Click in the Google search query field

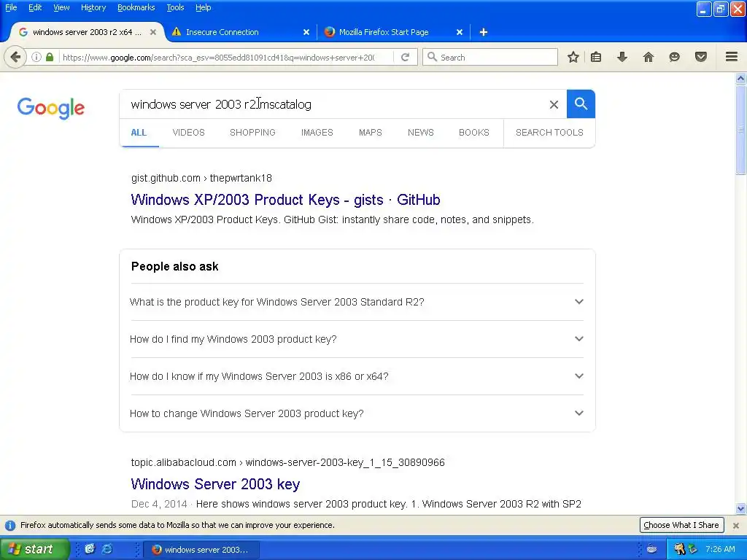click(333, 104)
